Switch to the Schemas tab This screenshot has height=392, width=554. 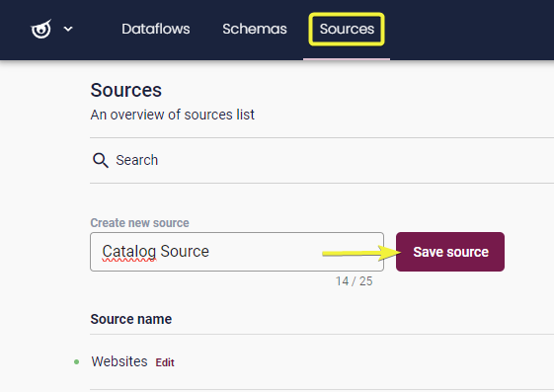(255, 29)
